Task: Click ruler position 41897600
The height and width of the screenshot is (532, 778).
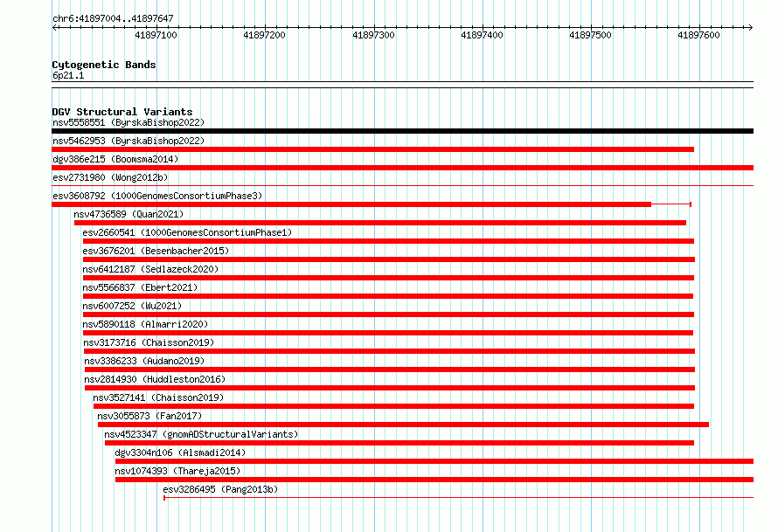Action: 698,35
